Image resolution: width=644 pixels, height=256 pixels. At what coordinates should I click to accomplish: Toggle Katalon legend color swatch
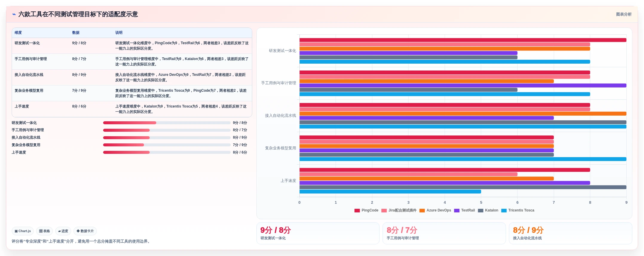pos(481,210)
